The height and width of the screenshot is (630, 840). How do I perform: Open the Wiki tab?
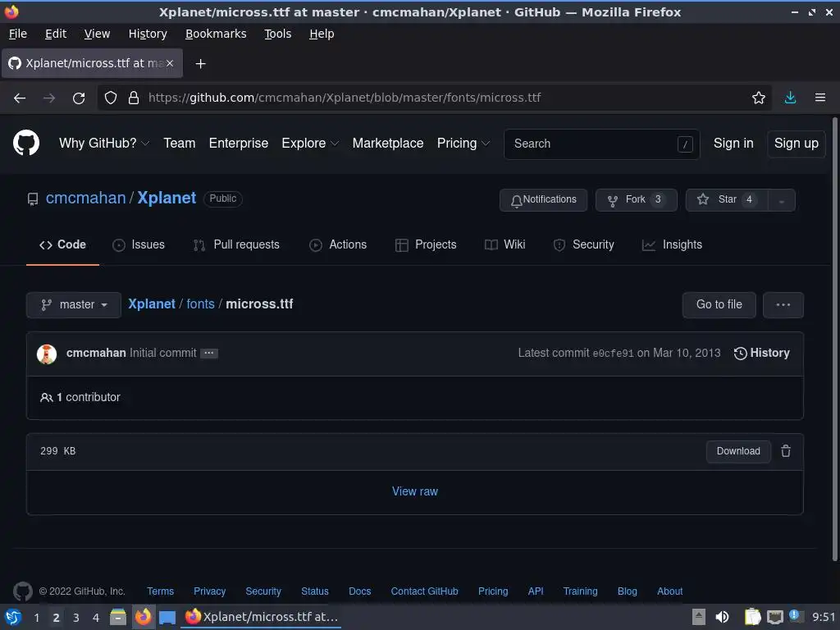[x=504, y=244]
